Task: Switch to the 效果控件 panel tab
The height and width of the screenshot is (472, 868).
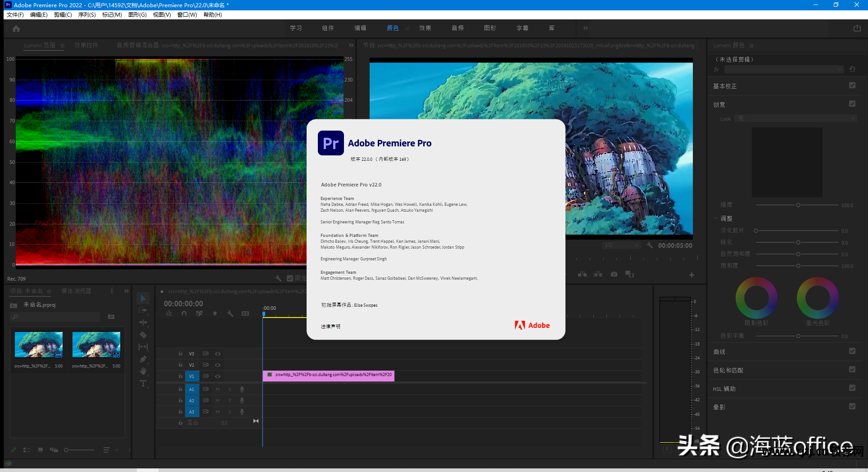Action: coord(86,45)
